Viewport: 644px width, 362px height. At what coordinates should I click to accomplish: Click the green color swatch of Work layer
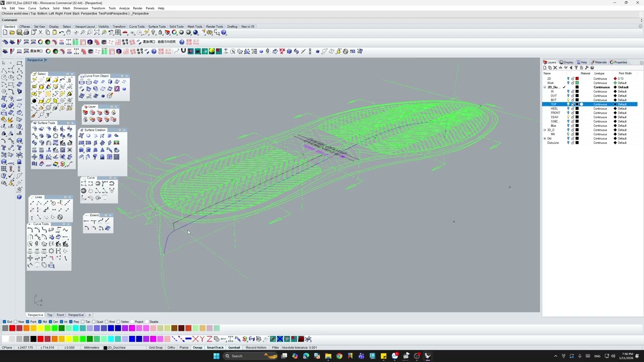pos(577,83)
